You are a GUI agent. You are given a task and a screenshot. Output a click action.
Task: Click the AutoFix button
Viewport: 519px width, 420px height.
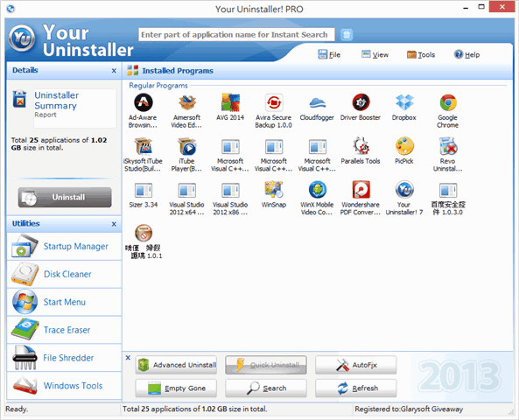click(x=356, y=365)
